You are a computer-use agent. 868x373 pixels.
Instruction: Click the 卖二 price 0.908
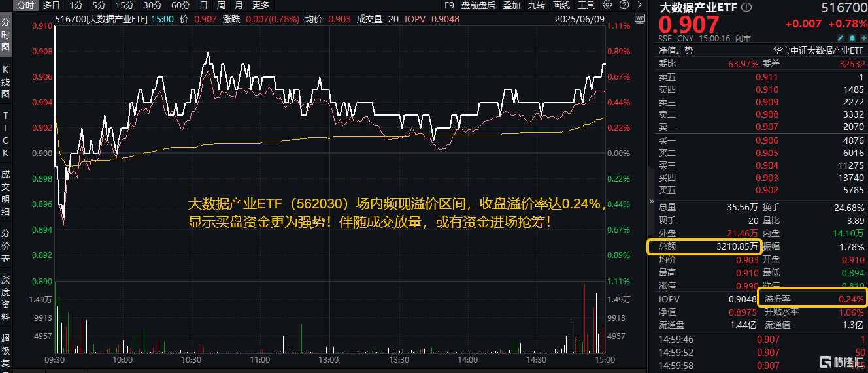coord(767,114)
